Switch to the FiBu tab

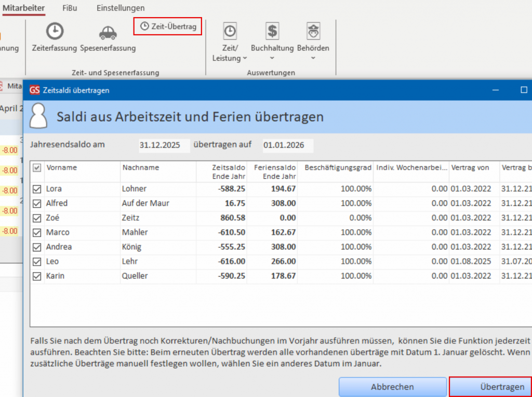click(x=70, y=8)
